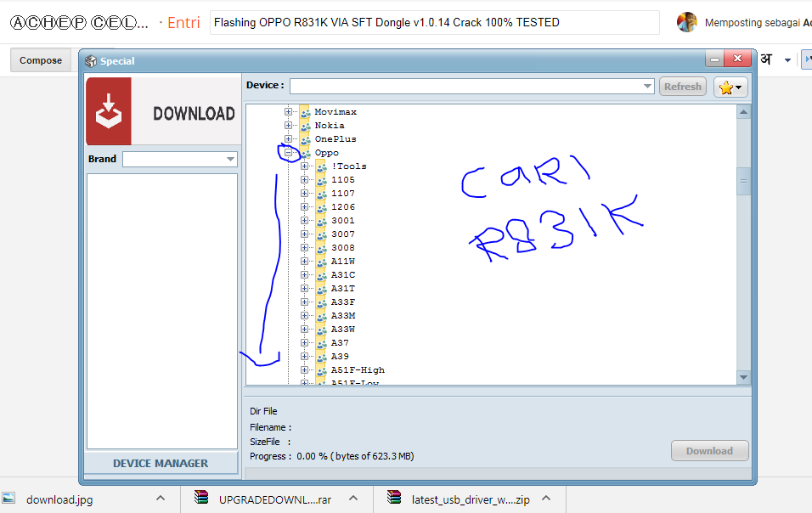The width and height of the screenshot is (812, 513).
Task: Select the A39 tree item text
Action: click(340, 356)
